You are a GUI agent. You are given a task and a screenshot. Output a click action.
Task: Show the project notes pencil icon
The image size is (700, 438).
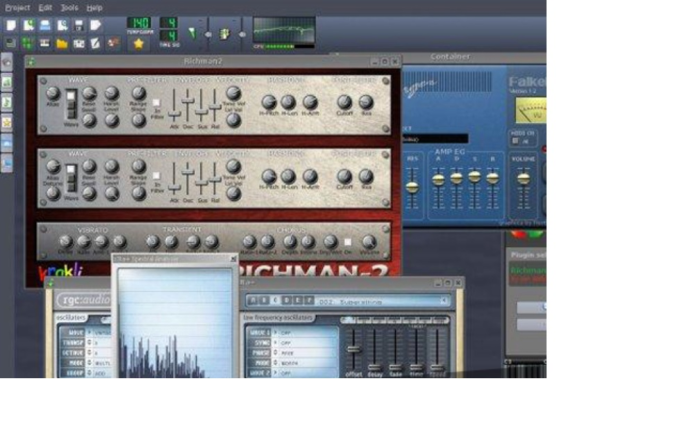[x=96, y=43]
